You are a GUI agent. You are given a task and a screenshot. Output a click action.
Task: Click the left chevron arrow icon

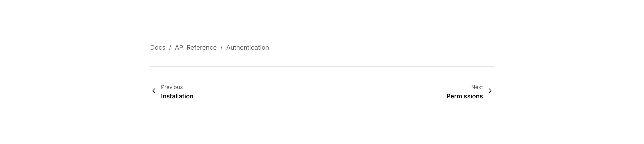pos(154,91)
